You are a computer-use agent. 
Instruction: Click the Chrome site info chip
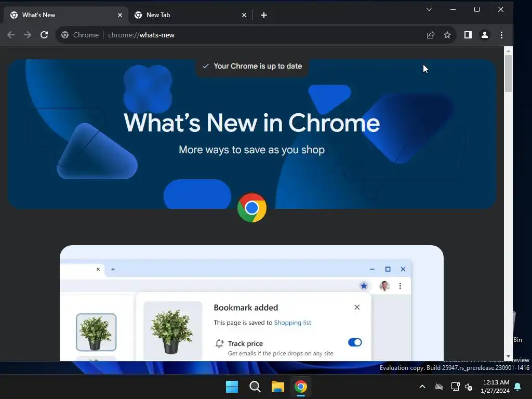80,35
